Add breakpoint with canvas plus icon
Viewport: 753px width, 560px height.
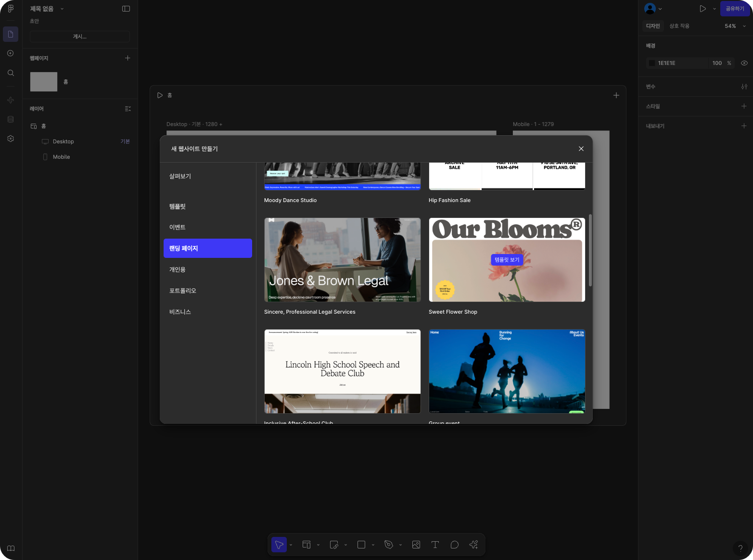click(x=616, y=95)
